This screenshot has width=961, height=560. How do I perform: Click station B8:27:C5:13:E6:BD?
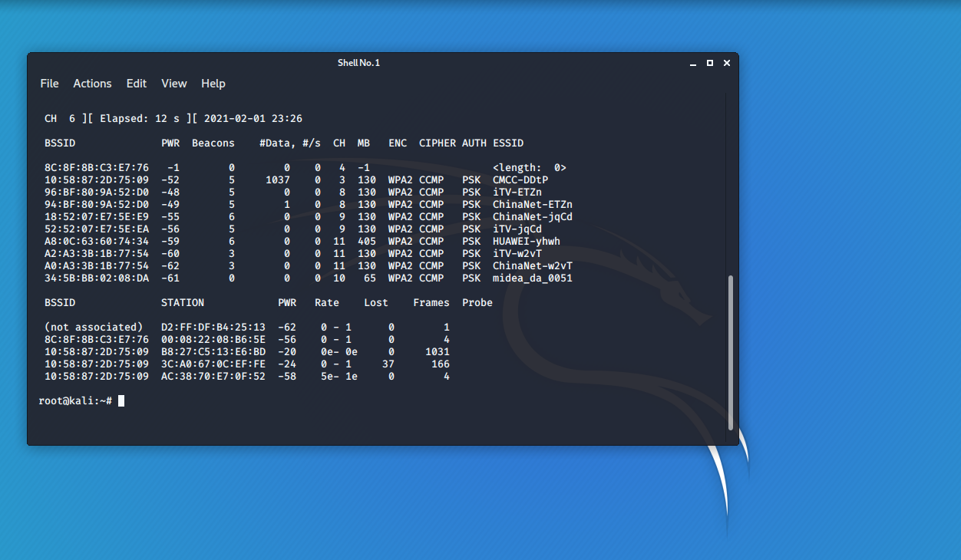click(x=213, y=352)
